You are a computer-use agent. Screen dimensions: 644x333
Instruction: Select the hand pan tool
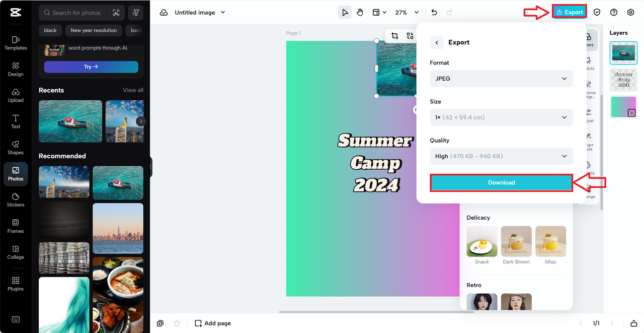(360, 13)
